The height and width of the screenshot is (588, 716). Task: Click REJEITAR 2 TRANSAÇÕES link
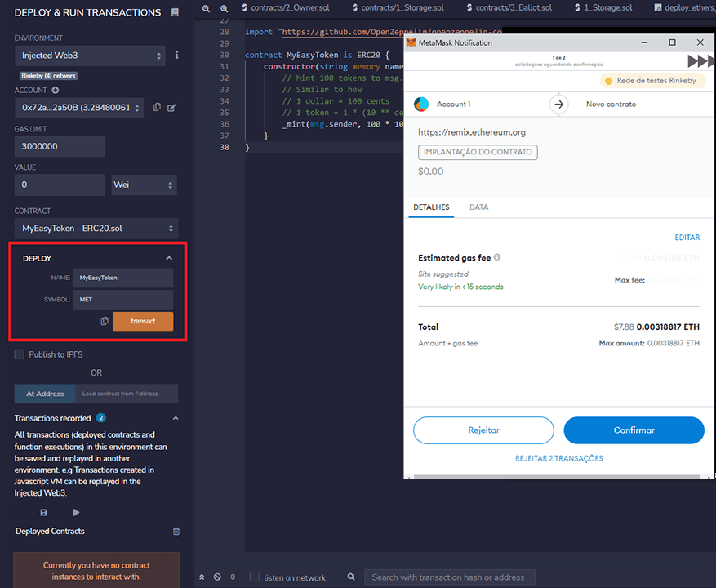pos(559,458)
